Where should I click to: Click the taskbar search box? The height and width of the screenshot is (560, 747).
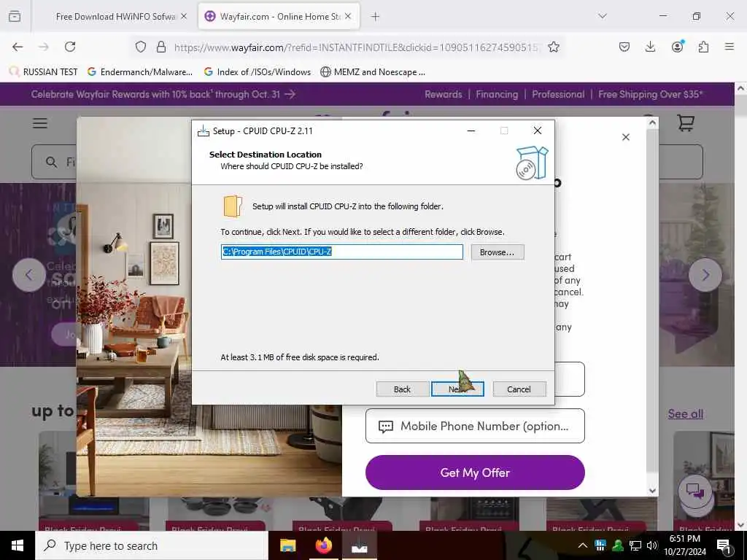tap(152, 545)
